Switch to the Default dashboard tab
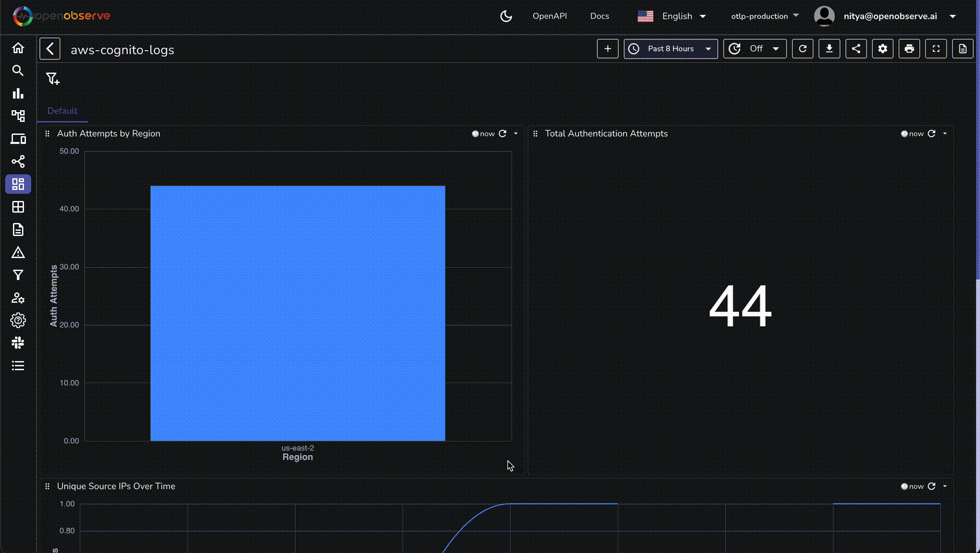 click(x=62, y=110)
